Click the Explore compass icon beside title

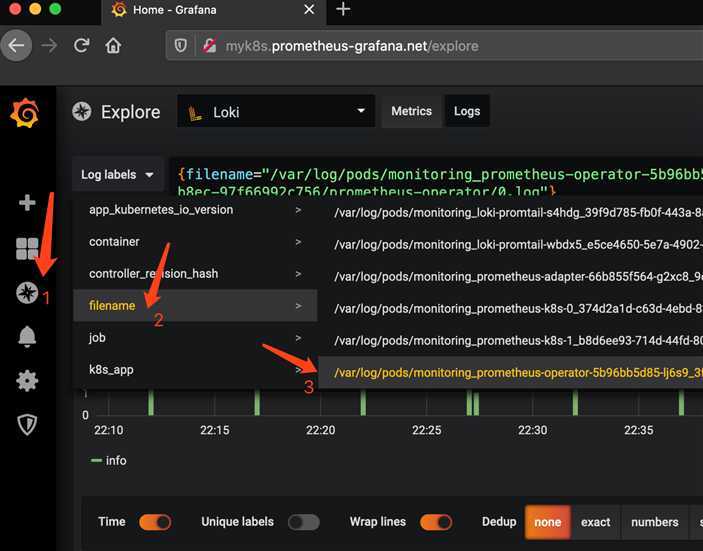pos(82,112)
